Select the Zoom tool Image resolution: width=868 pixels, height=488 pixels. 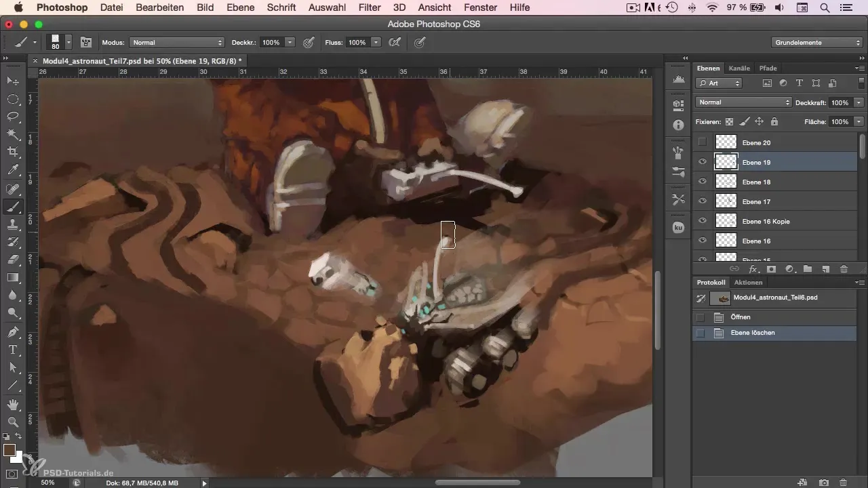pyautogui.click(x=13, y=422)
